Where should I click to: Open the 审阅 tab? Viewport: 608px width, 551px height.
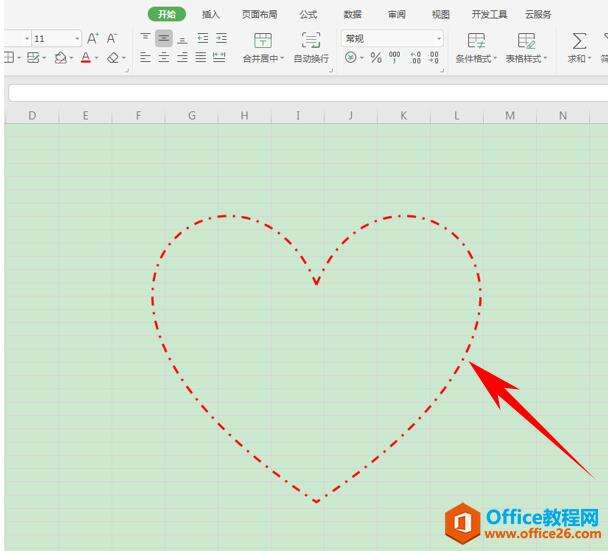pos(397,15)
